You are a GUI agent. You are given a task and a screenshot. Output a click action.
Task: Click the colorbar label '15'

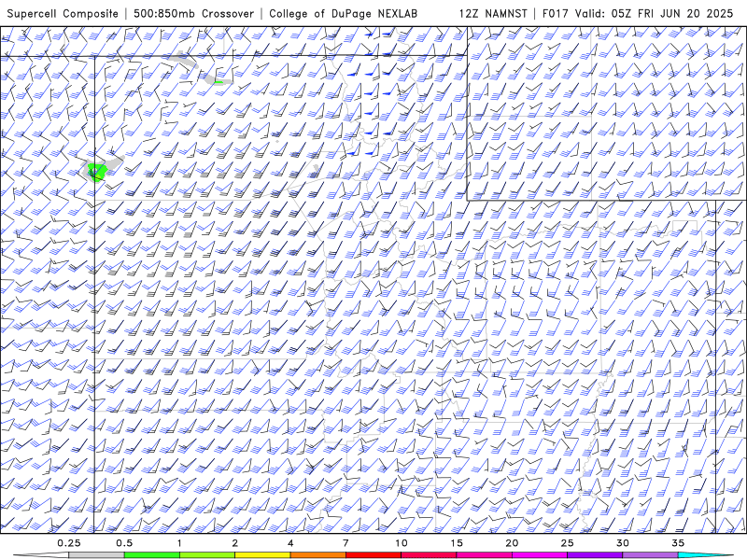(457, 543)
